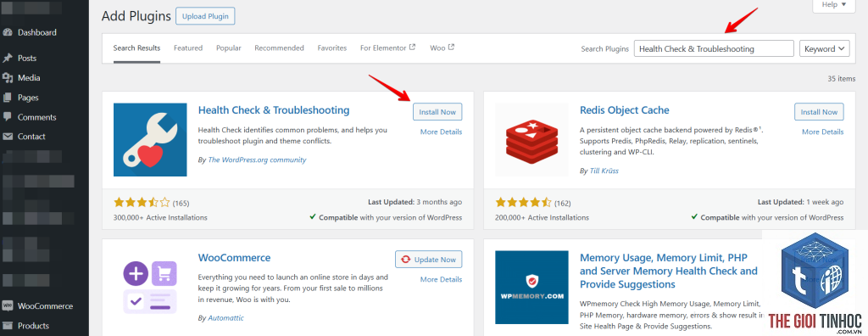Click '200,000+ Active Installations' text
Image resolution: width=868 pixels, height=336 pixels.
542,217
